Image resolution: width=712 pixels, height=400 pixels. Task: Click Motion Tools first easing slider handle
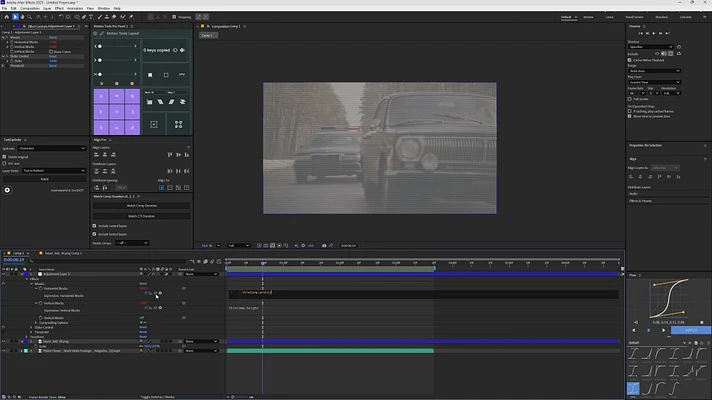pos(100,46)
